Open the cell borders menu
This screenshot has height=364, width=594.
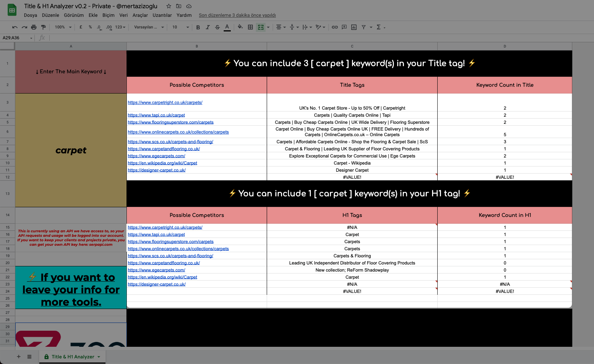click(250, 27)
